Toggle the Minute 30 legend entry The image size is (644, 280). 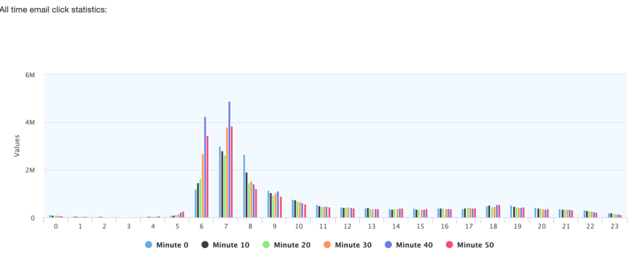[x=347, y=245]
